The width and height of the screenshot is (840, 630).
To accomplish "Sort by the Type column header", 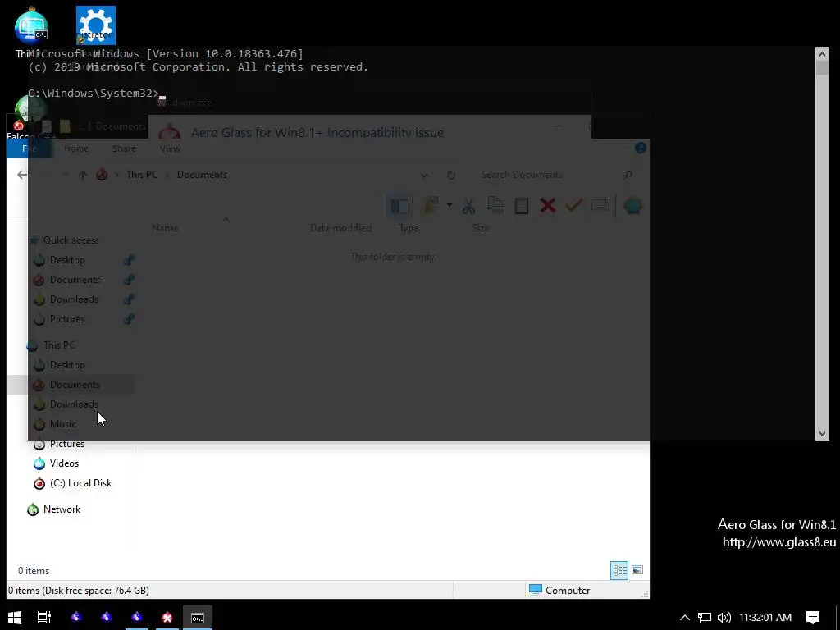I will (409, 228).
